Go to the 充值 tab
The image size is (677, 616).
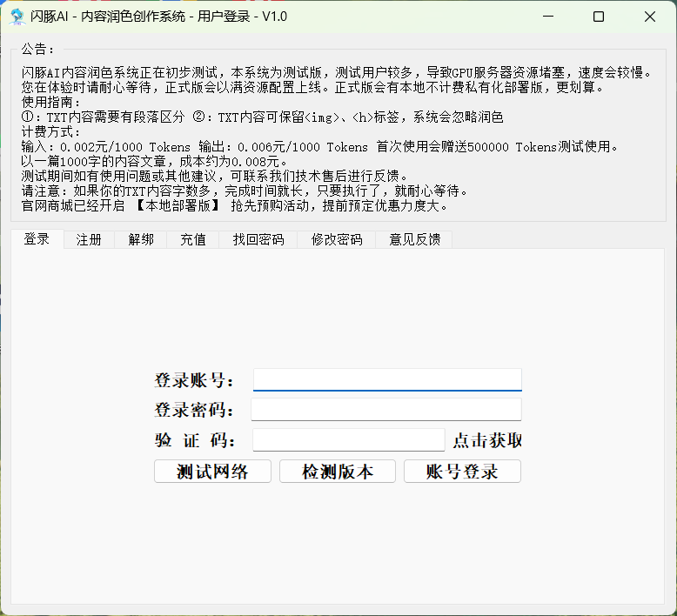coord(193,239)
